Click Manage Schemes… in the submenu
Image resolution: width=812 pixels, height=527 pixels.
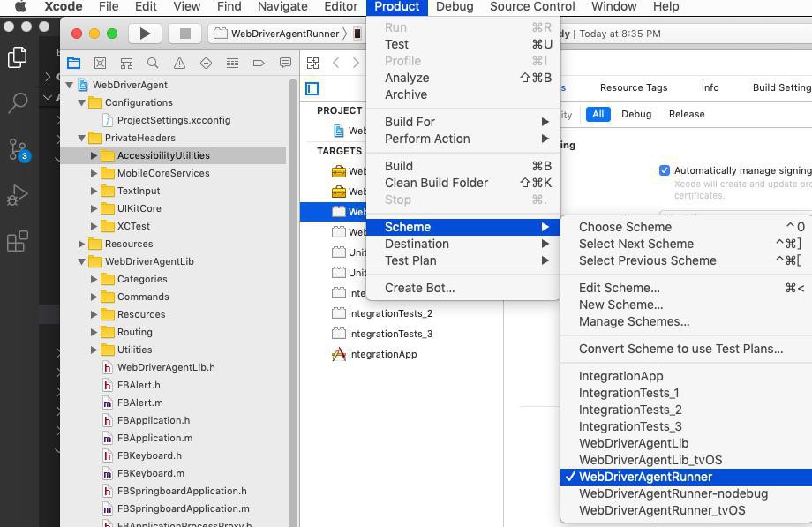coord(686,322)
